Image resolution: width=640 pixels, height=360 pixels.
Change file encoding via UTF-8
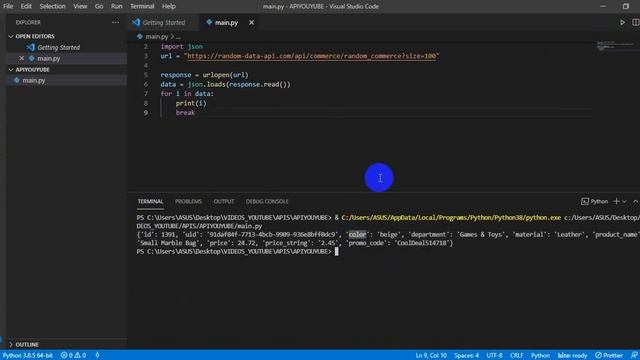pyautogui.click(x=494, y=356)
